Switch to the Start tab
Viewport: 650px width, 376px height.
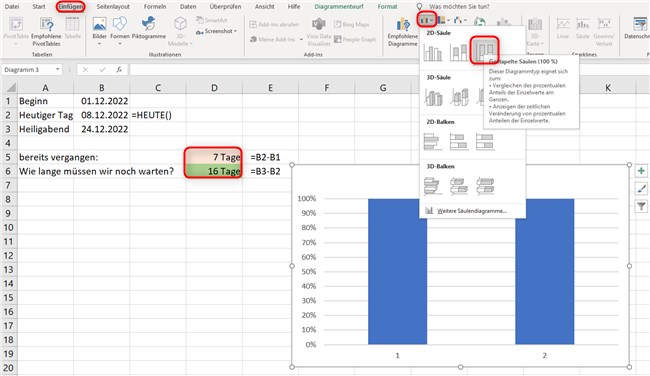click(x=39, y=7)
